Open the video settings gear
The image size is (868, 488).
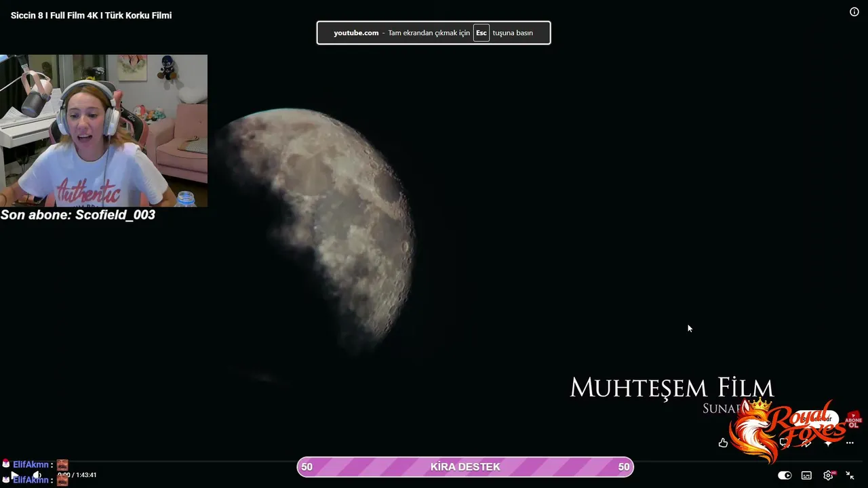click(828, 475)
